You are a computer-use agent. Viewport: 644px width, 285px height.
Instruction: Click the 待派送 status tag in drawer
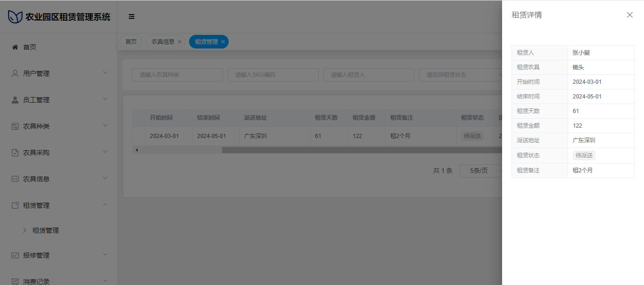tap(584, 155)
